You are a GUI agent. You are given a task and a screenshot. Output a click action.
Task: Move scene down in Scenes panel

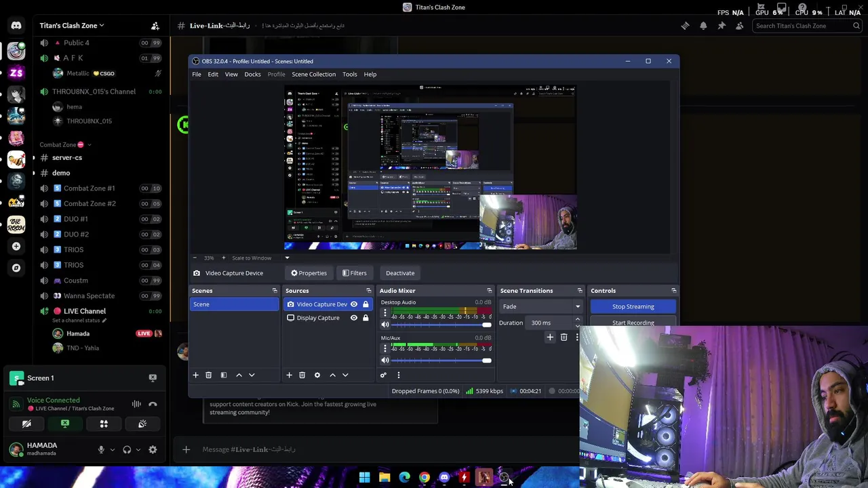tap(252, 375)
